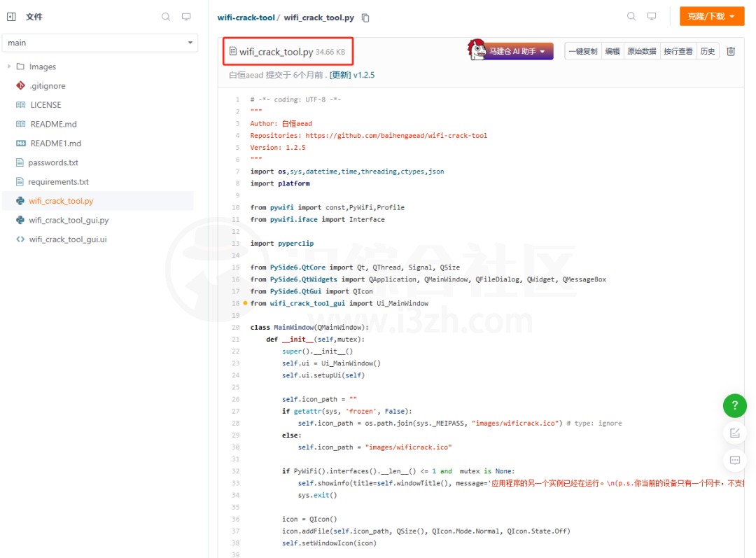756x558 pixels.
Task: Collapse the file sidebar panel icon
Action: pos(11,17)
